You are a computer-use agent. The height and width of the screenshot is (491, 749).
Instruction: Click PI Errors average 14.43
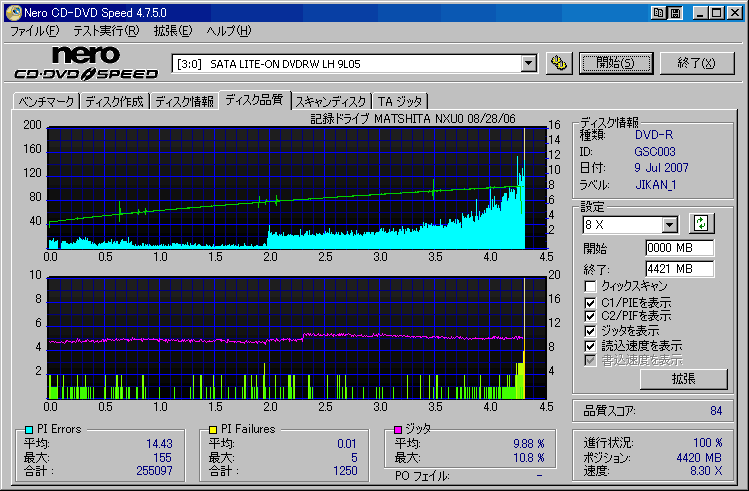pyautogui.click(x=159, y=444)
